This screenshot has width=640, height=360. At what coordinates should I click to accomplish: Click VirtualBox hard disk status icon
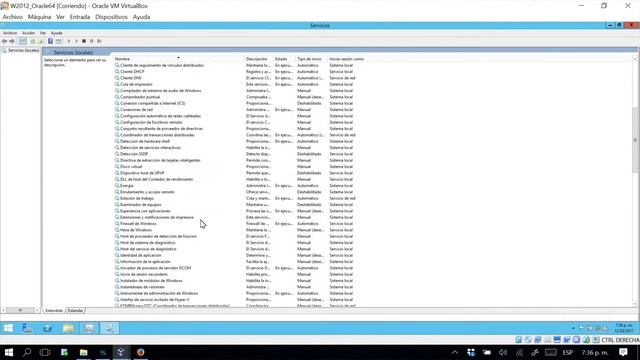[x=518, y=340]
